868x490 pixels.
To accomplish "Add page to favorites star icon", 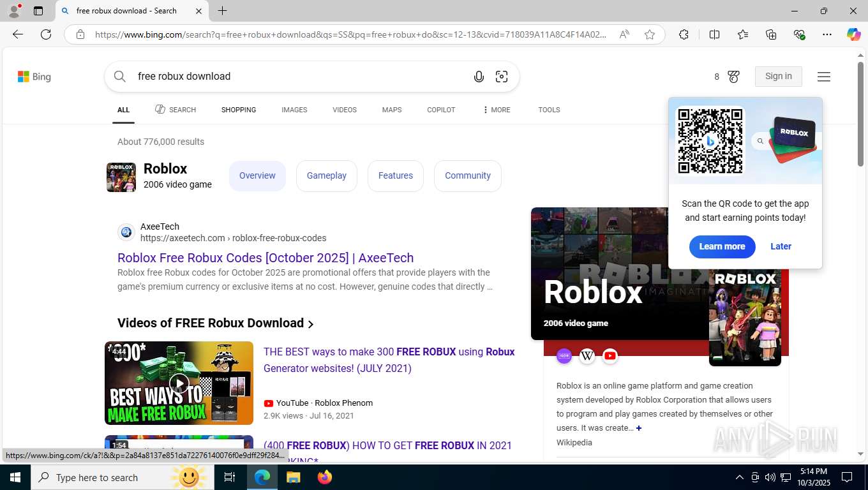I will tap(650, 34).
